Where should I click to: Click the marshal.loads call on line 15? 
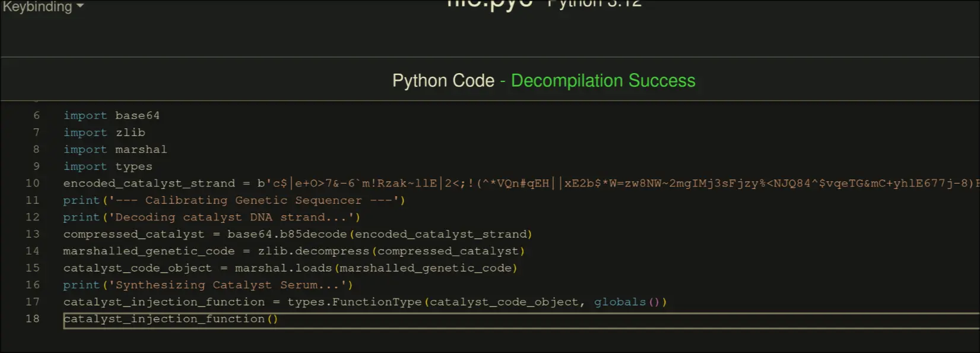pos(283,269)
